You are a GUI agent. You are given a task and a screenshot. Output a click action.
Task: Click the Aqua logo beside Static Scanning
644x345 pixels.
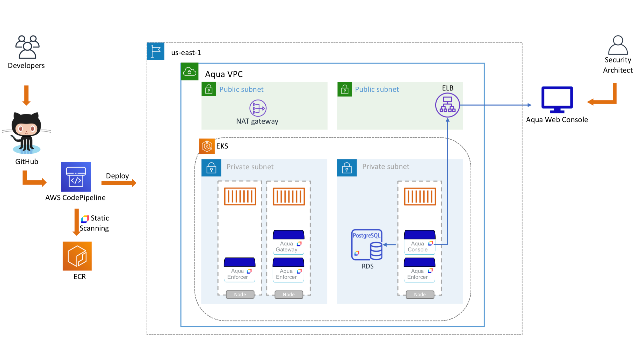tap(85, 219)
